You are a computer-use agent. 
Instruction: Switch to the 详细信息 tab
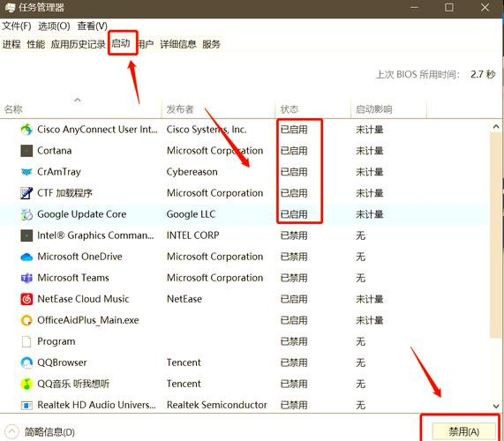click(x=177, y=44)
